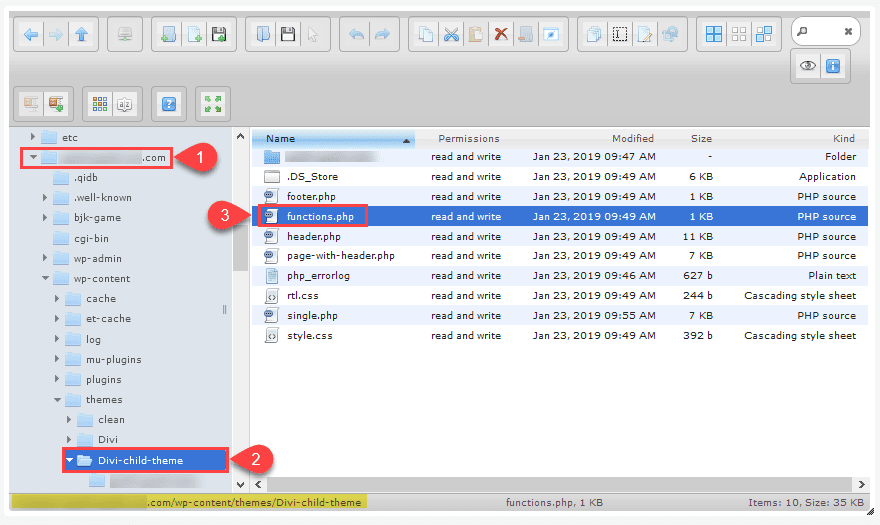Go up to the parent directory
880x525 pixels.
pos(81,34)
